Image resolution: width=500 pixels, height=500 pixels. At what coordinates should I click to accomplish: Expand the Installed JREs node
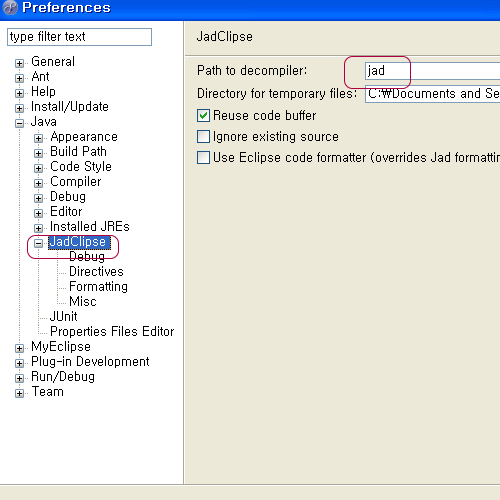point(38,228)
